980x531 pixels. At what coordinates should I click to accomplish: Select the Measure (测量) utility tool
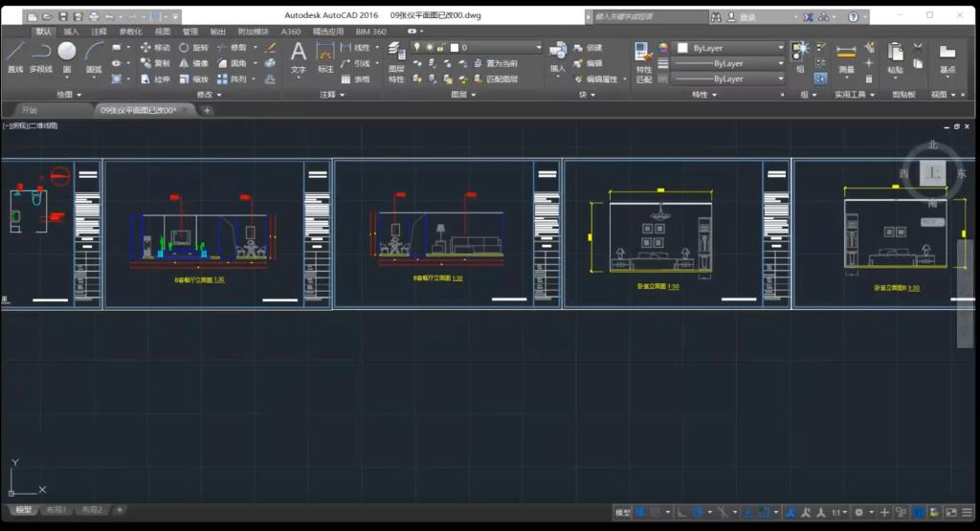coord(845,56)
